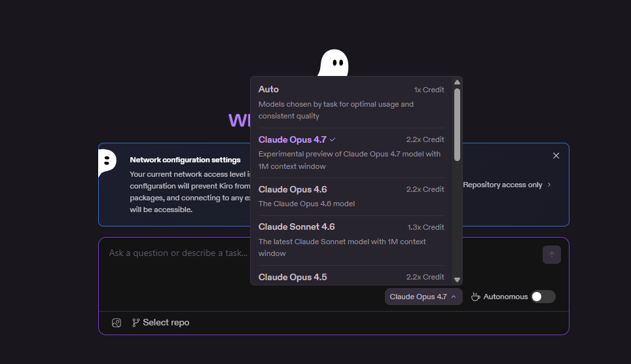The width and height of the screenshot is (631, 364).
Task: Click the coffee cup Autonomous icon
Action: point(476,297)
